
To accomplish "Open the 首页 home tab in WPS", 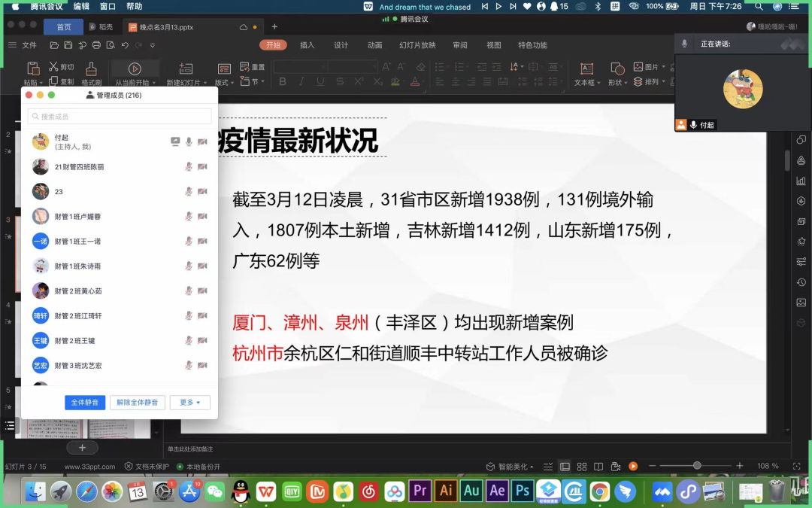I will [x=64, y=27].
